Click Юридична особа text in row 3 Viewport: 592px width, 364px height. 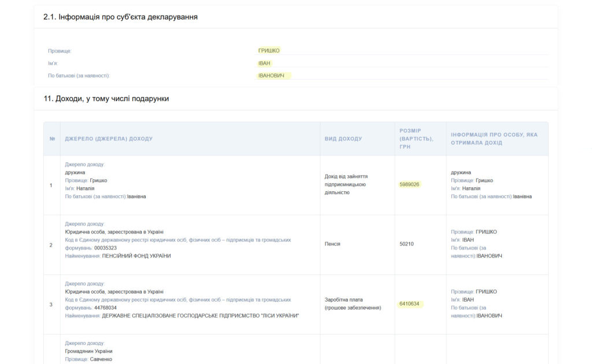(114, 292)
